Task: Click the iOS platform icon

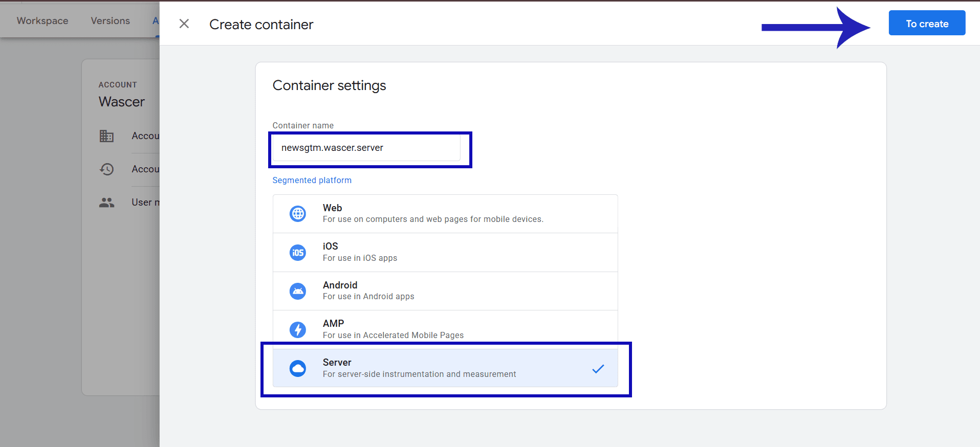Action: [x=298, y=253]
